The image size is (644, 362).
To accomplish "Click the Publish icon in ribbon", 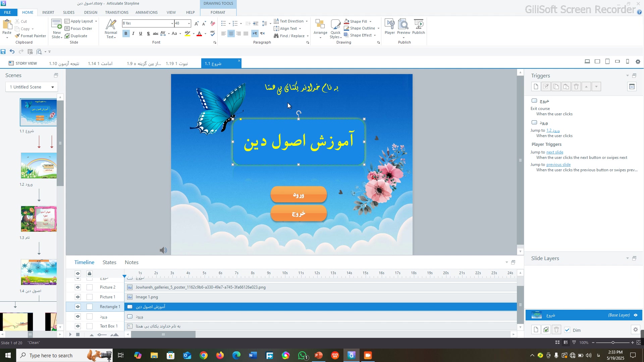I will 418,26.
